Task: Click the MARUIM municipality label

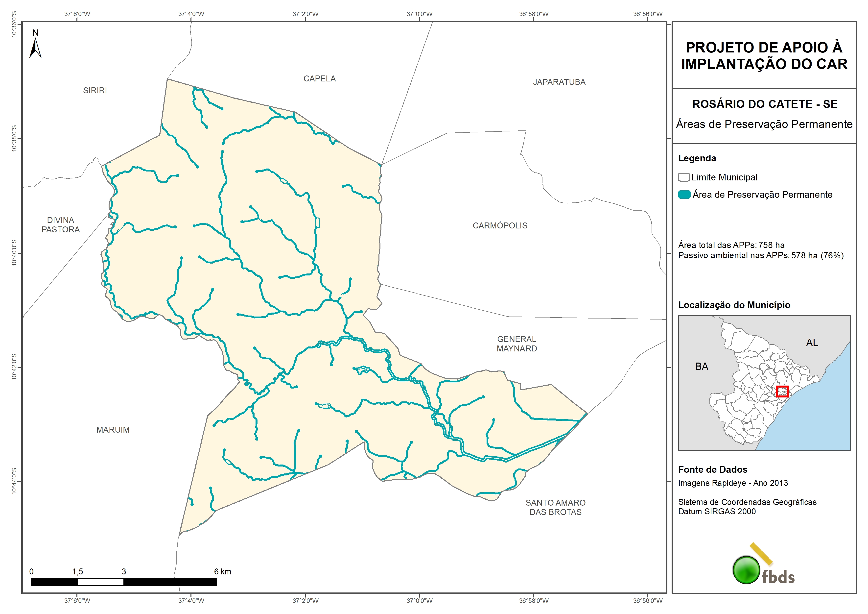Action: 113,430
